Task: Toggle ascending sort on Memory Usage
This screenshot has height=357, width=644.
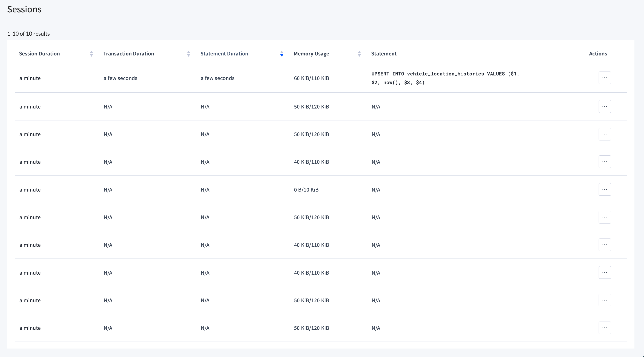Action: [x=359, y=53]
